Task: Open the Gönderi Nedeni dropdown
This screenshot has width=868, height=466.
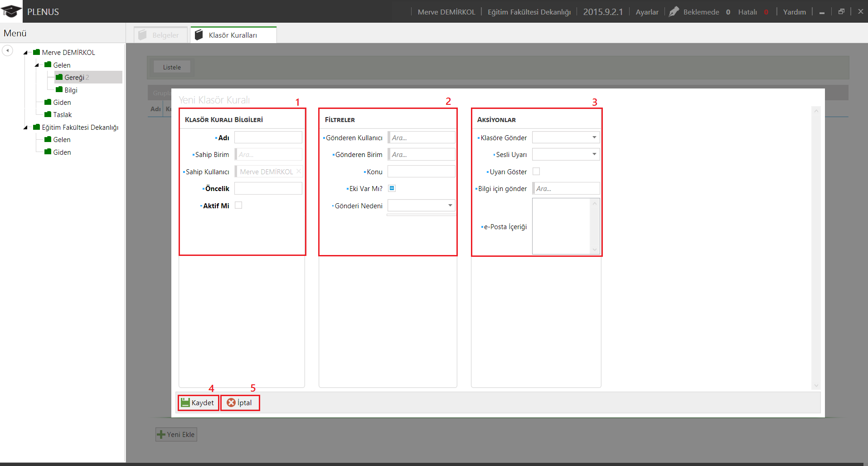Action: 450,205
